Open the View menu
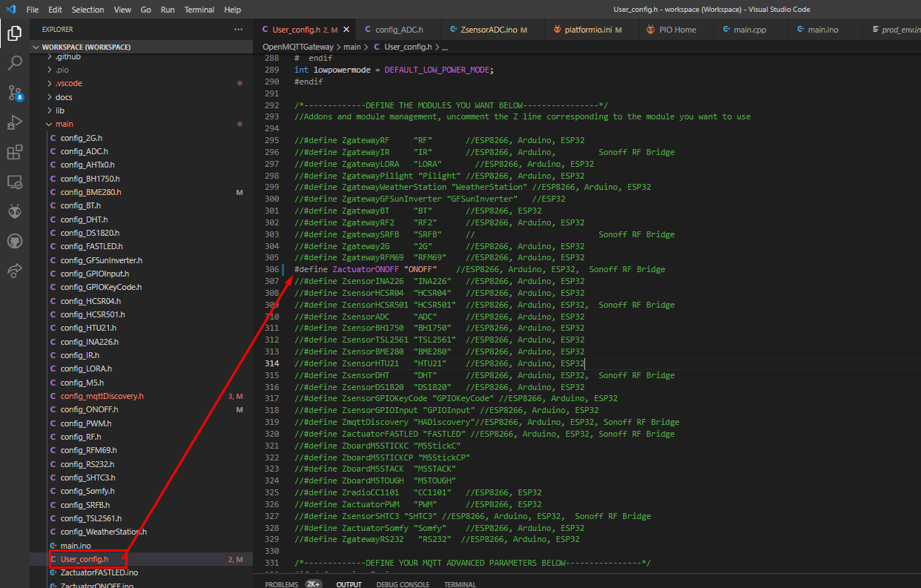 122,10
